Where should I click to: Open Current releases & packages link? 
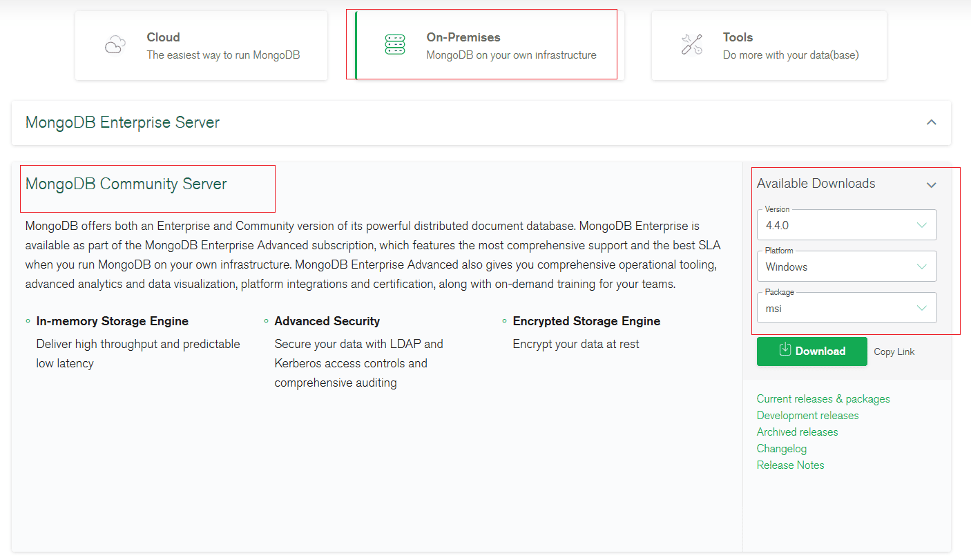tap(823, 399)
